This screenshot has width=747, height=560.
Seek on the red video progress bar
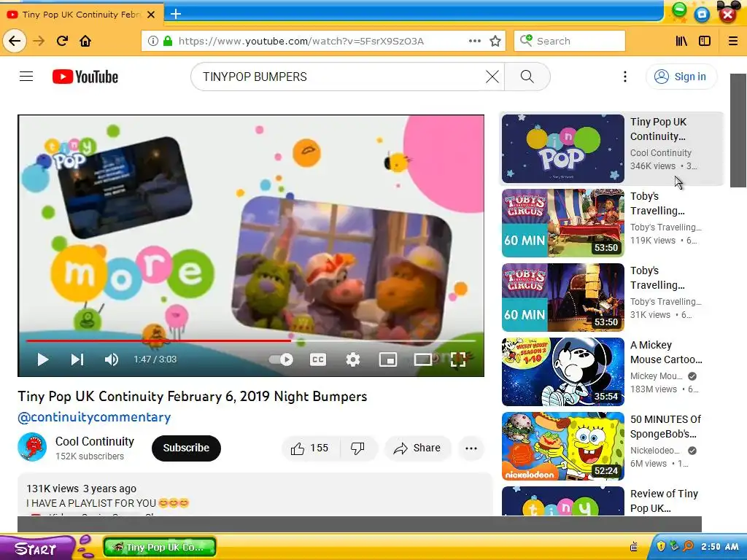coord(251,341)
